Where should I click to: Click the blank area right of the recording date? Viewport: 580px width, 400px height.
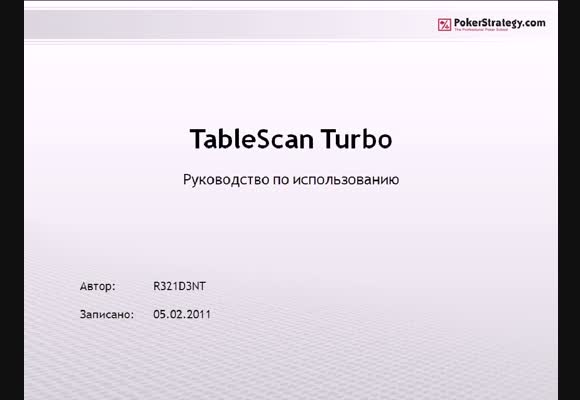(x=370, y=315)
